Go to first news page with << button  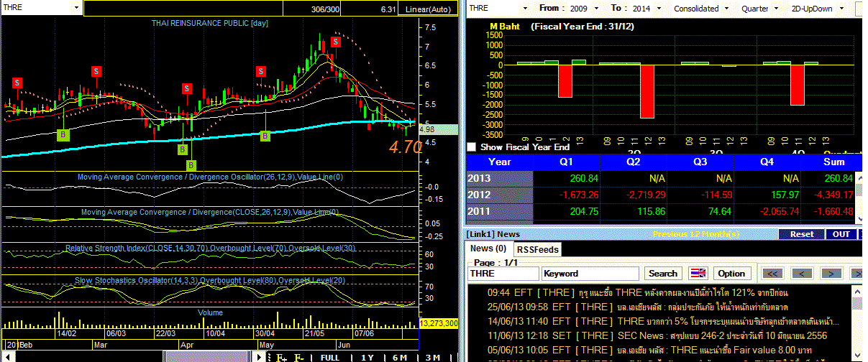(x=773, y=273)
